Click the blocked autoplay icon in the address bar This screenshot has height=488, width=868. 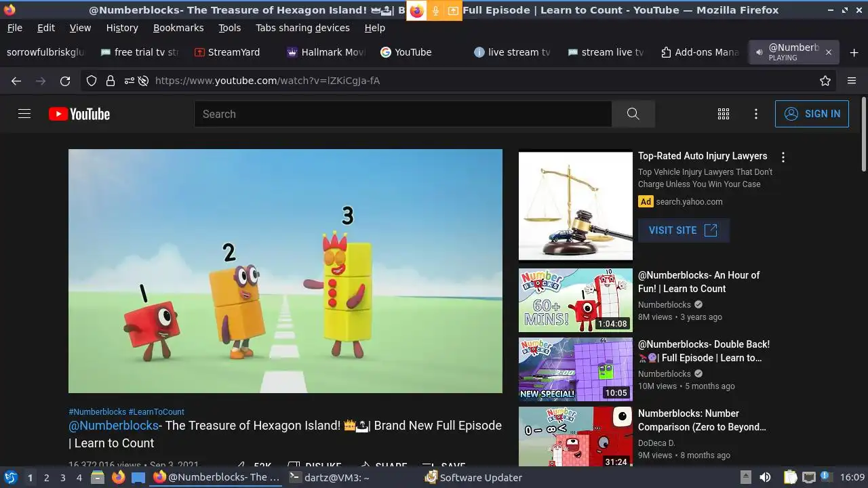[x=143, y=81]
